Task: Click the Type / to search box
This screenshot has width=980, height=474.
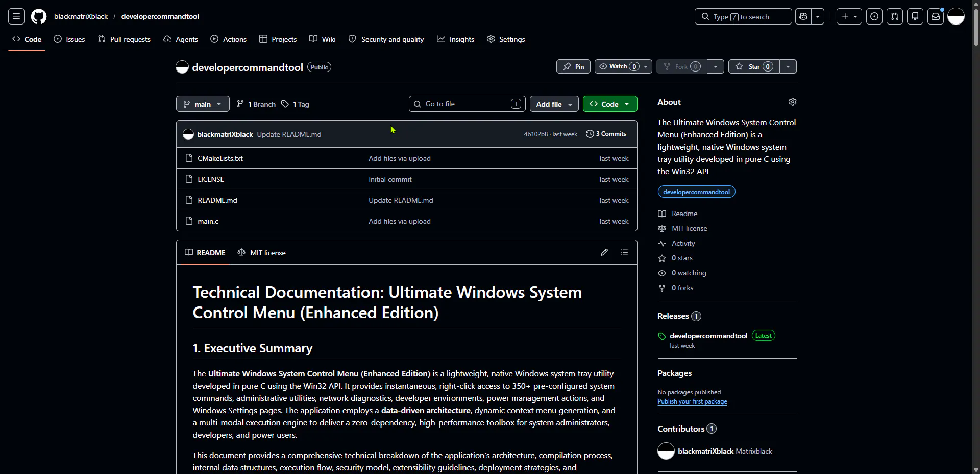Action: (x=743, y=16)
